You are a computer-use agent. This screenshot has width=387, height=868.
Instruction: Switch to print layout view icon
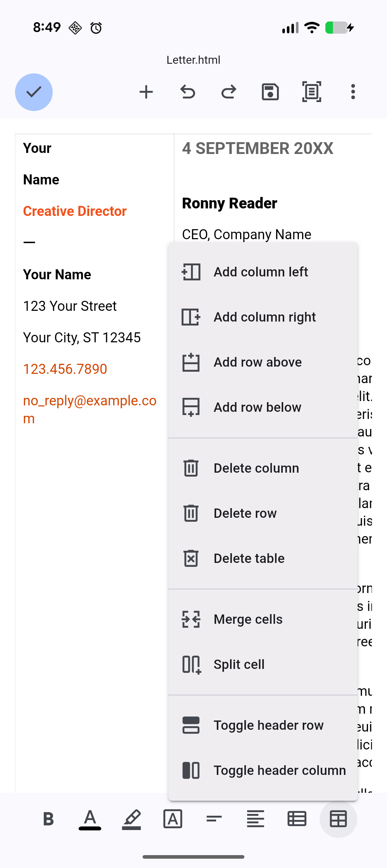click(x=311, y=92)
